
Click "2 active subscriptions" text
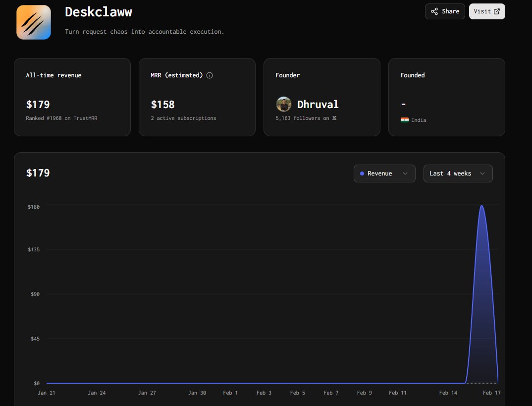(183, 118)
